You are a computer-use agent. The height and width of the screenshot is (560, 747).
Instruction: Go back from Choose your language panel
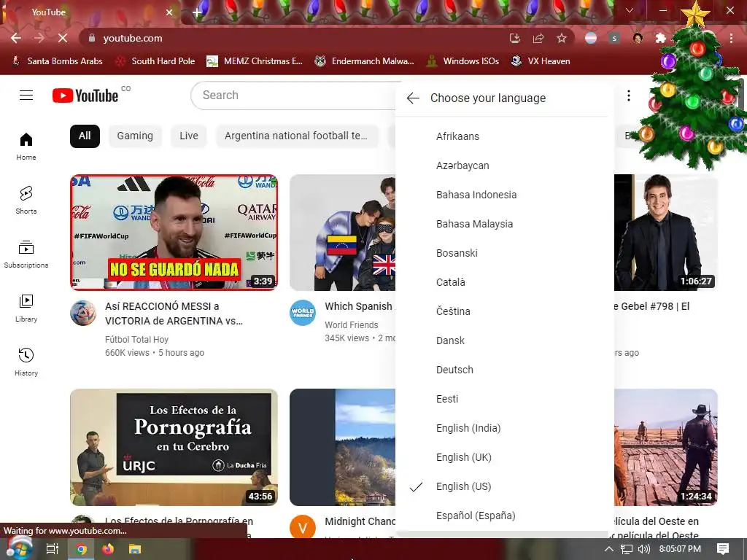413,98
